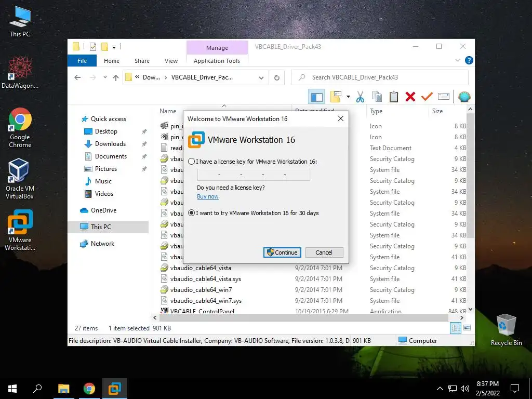Click the red X Delete icon
Viewport: 532px width, 399px height.
[x=410, y=97]
